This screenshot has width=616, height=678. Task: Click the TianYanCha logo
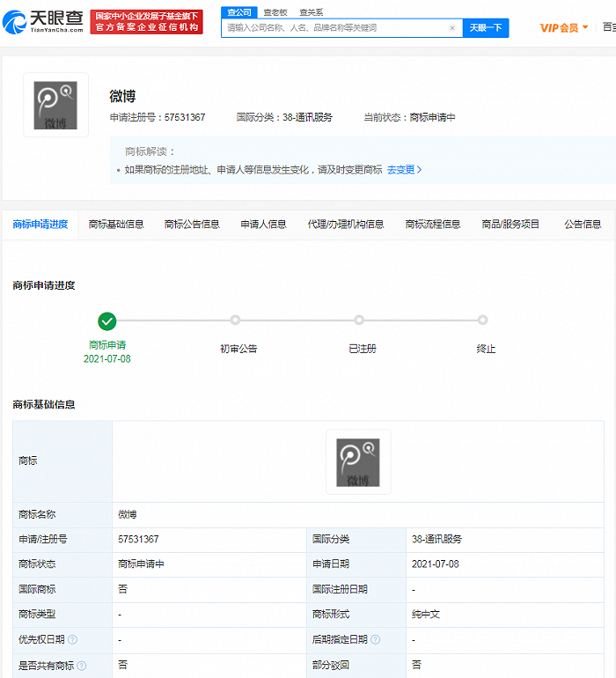coord(43,22)
